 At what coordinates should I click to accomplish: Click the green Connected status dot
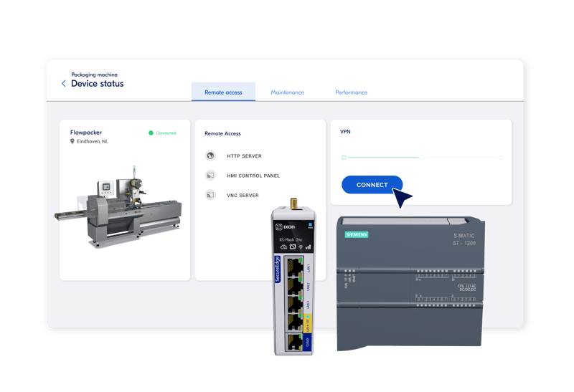click(x=151, y=133)
